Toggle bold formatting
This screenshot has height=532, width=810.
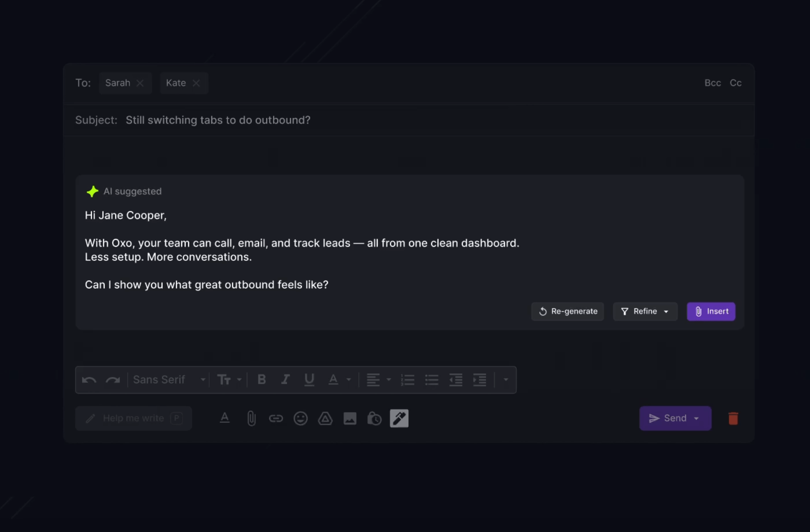(261, 380)
